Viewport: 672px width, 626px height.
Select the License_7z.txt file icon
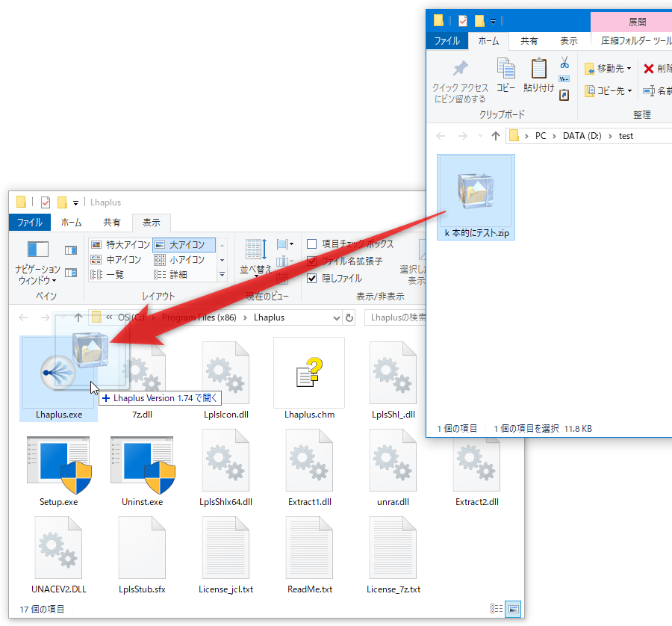coord(393,548)
